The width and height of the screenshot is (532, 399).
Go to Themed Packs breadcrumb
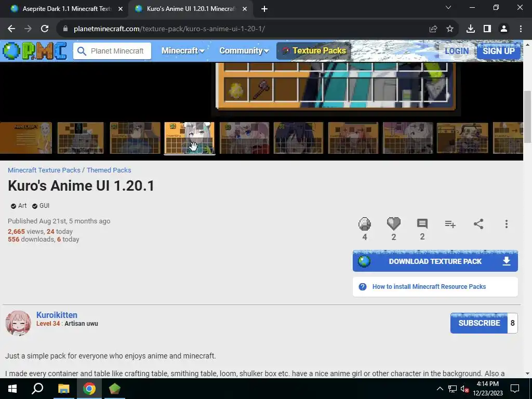[109, 170]
